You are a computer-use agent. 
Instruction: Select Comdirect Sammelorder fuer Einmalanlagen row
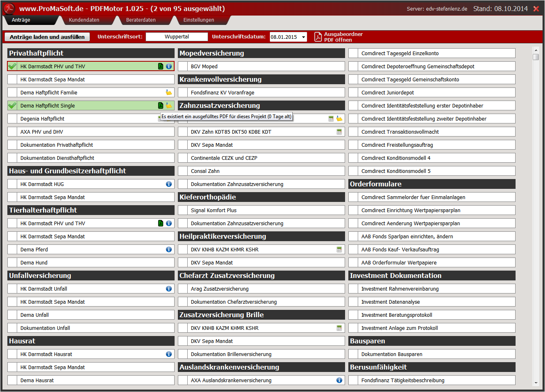click(432, 197)
